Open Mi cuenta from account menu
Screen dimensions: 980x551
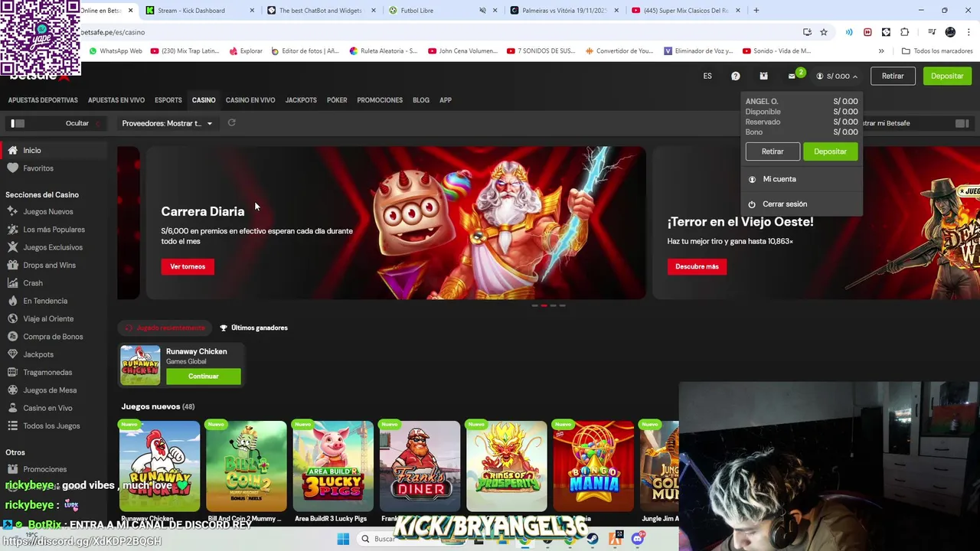(779, 179)
